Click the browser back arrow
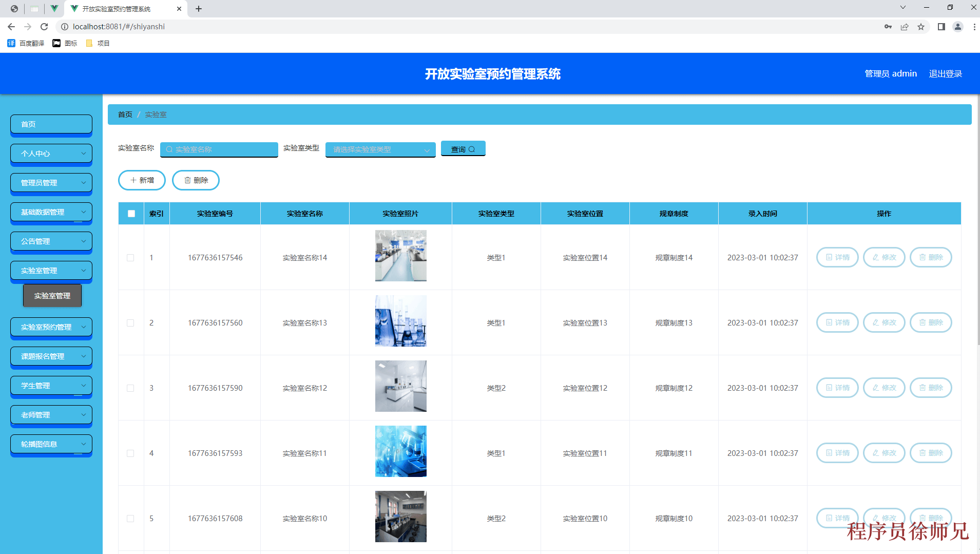980x554 pixels. click(11, 27)
